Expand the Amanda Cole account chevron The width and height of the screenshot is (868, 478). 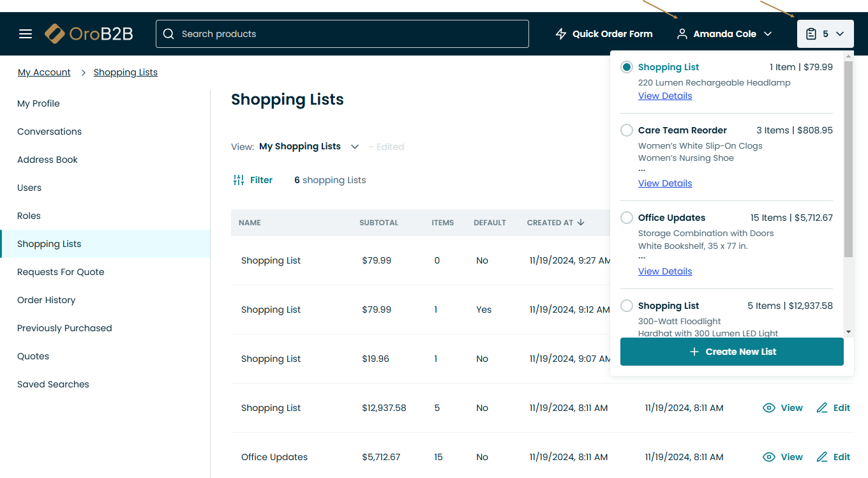pyautogui.click(x=768, y=34)
